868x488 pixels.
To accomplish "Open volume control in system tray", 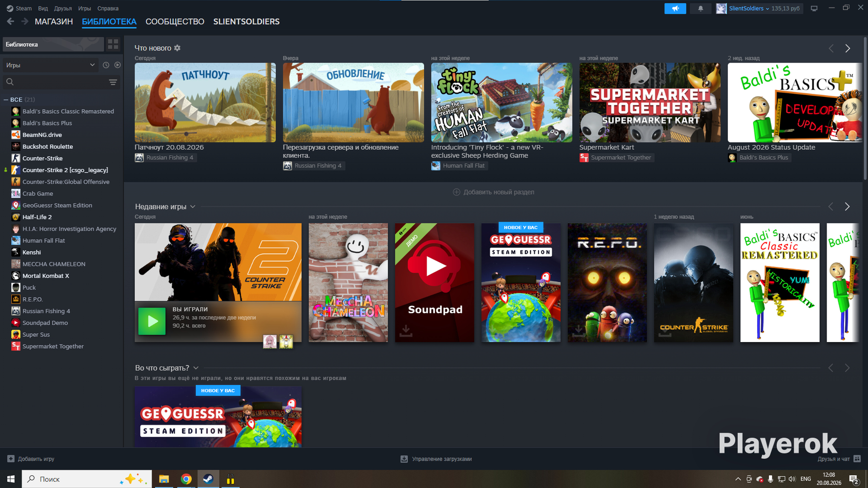I will point(792,479).
